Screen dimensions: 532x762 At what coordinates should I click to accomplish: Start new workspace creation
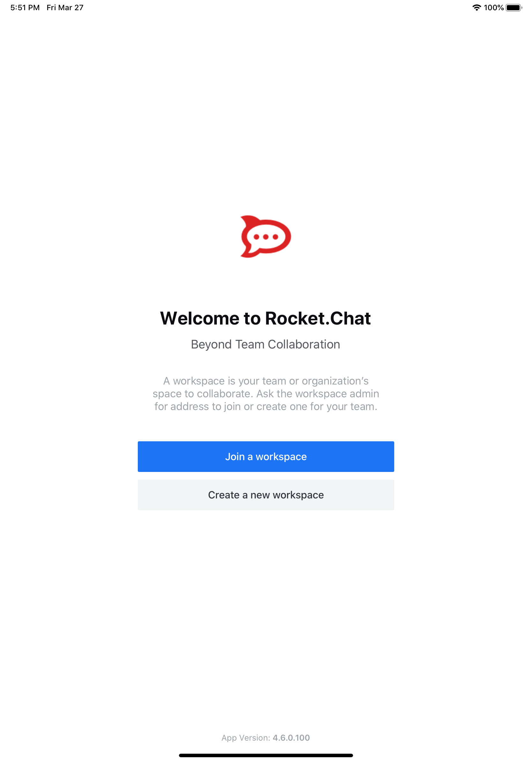coord(266,495)
